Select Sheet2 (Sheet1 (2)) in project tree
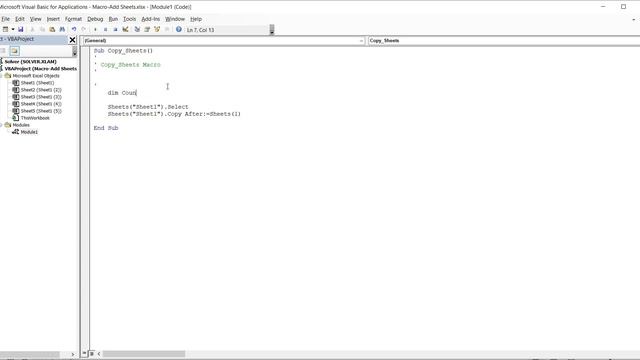This screenshot has width=640, height=360. (41, 90)
